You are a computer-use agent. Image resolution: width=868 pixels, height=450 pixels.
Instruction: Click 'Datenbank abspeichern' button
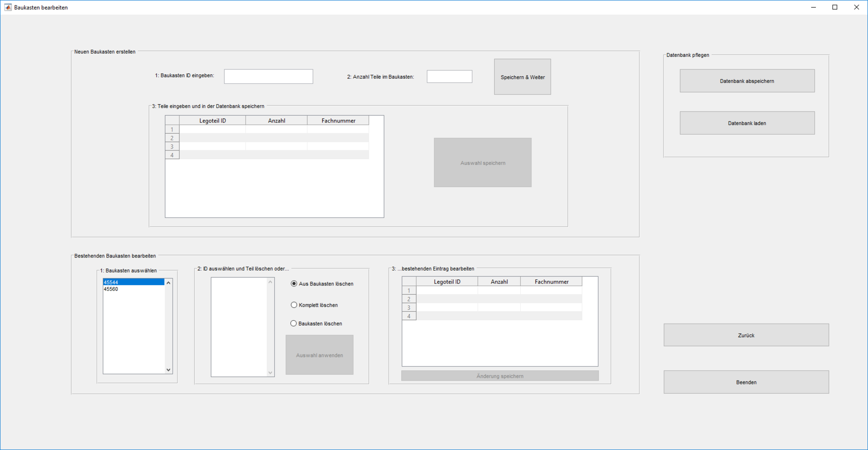click(x=746, y=81)
